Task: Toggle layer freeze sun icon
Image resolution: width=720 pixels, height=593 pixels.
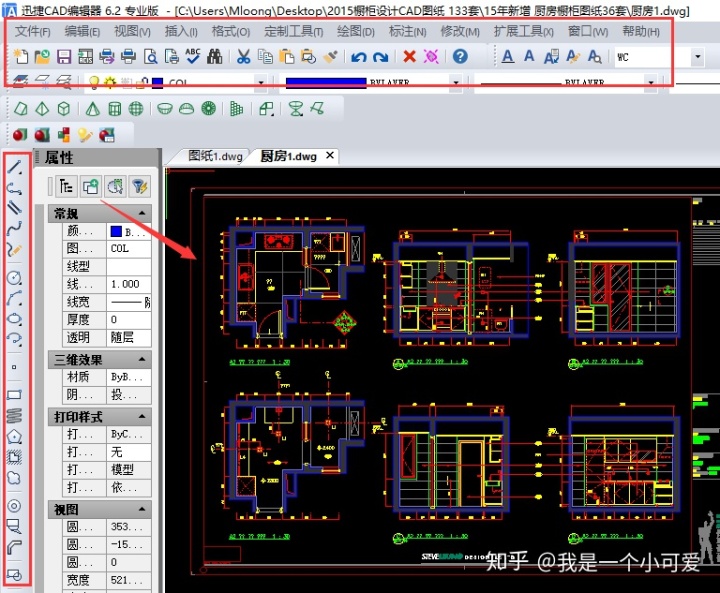Action: click(110, 83)
